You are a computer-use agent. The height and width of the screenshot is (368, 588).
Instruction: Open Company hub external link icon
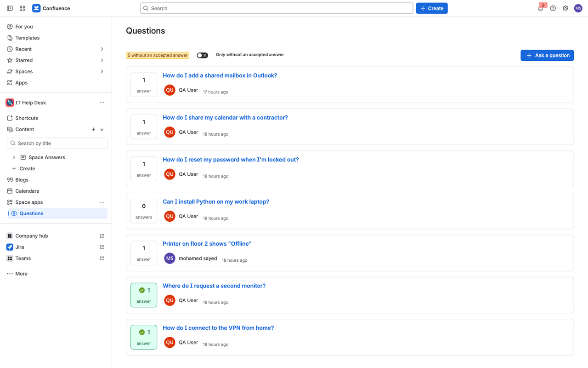pyautogui.click(x=102, y=236)
